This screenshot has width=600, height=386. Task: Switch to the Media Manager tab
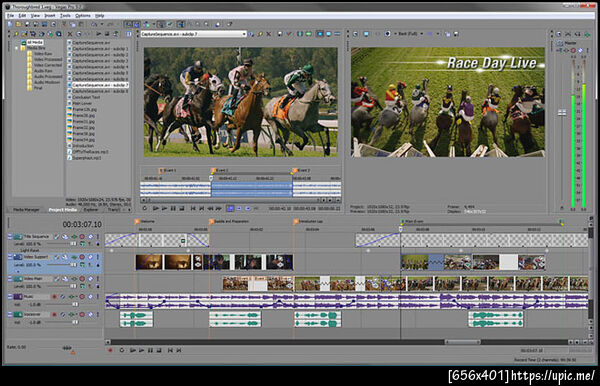pyautogui.click(x=26, y=210)
